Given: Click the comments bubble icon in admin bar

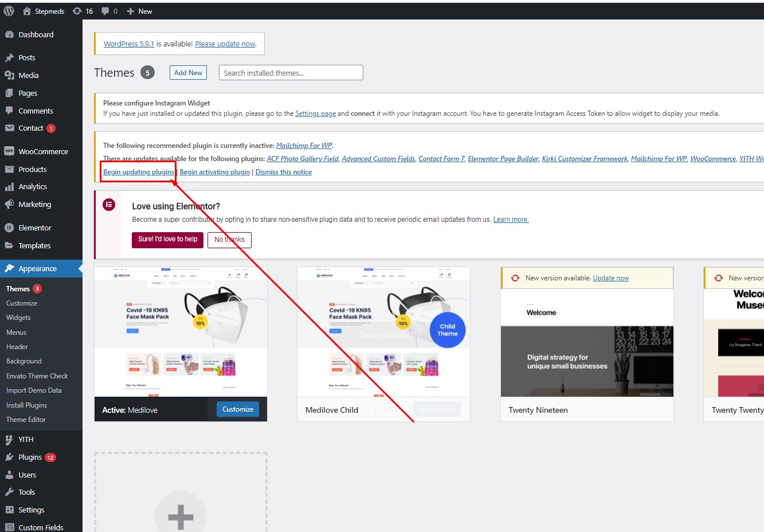Looking at the screenshot, I should coord(105,11).
